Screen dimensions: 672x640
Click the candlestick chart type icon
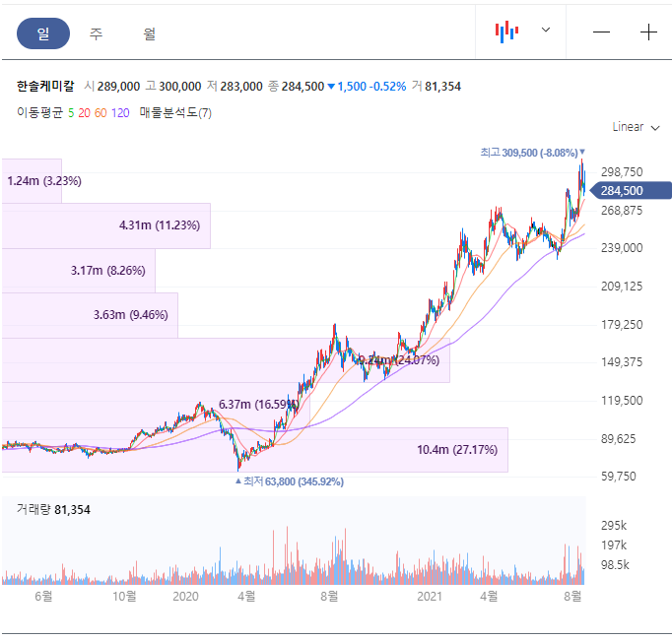(x=506, y=32)
